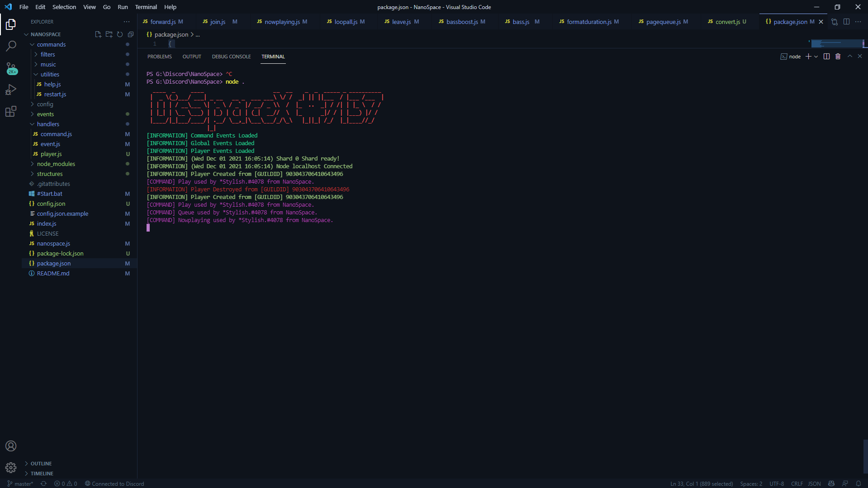This screenshot has width=868, height=488.
Task: Click Connected to Discord status item
Action: (x=114, y=483)
